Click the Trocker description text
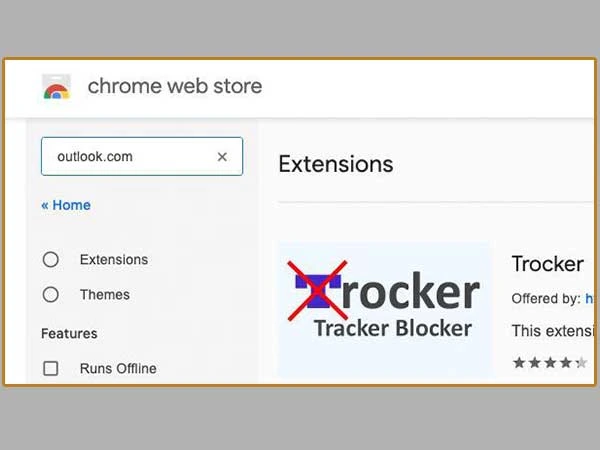Image resolution: width=600 pixels, height=450 pixels. point(553,331)
